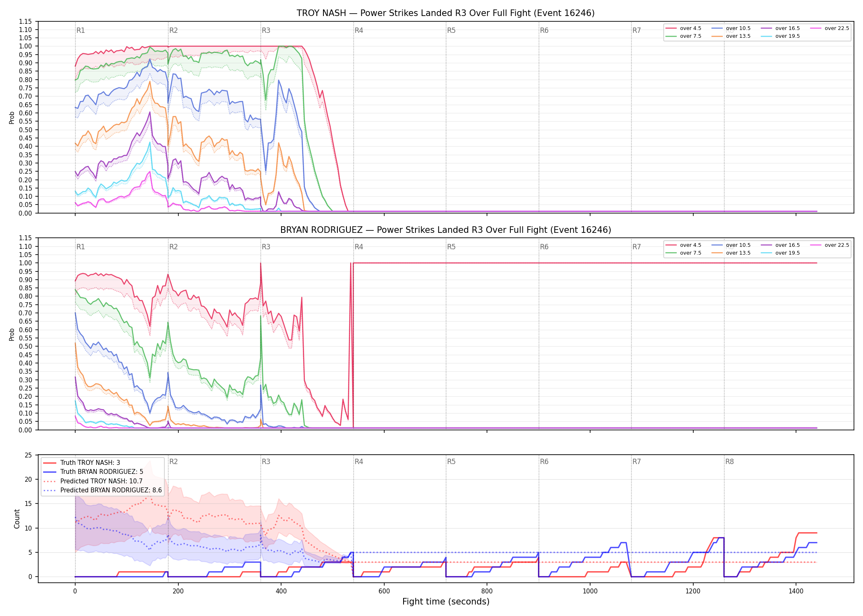Pick 'over 4.5' legend entry in Bryan Rodriguez chart

[683, 245]
